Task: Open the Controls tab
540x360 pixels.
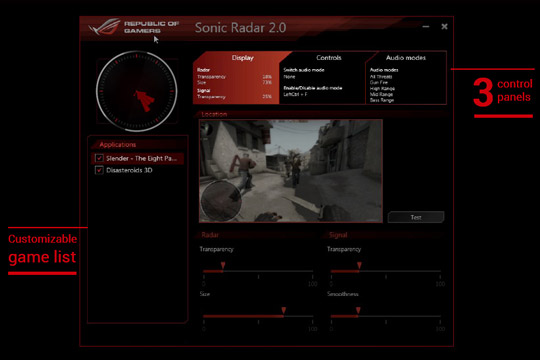Action: tap(329, 58)
